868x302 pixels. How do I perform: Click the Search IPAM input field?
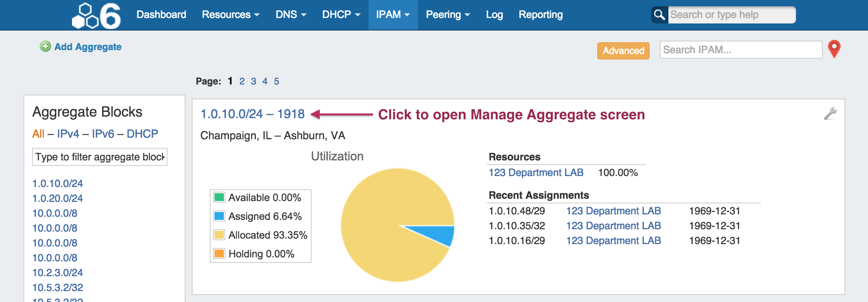[740, 50]
